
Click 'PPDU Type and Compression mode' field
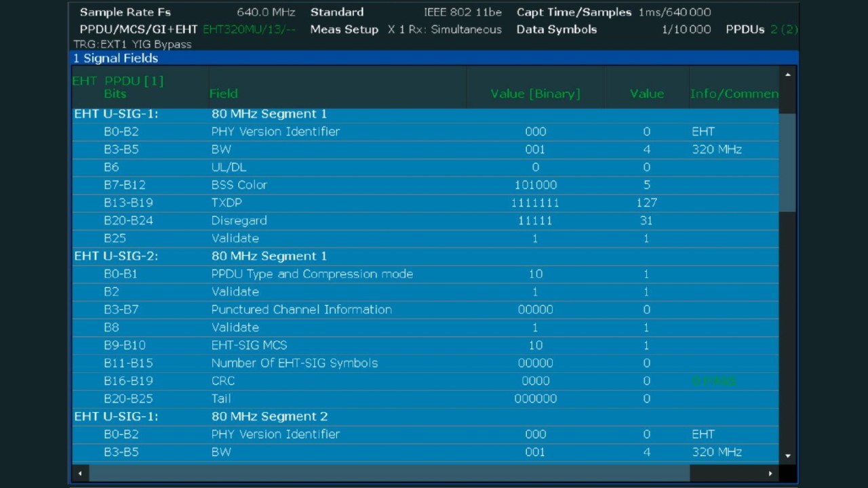312,274
